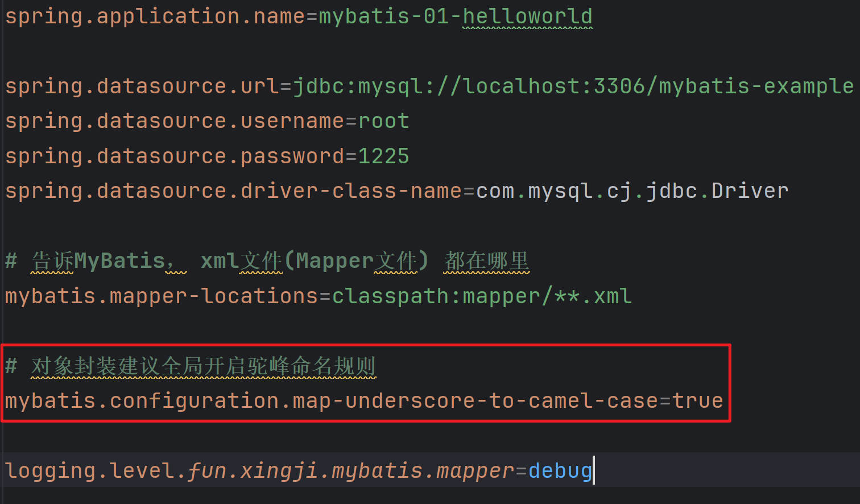Image resolution: width=860 pixels, height=504 pixels.
Task: Select the username value root
Action: [x=383, y=121]
